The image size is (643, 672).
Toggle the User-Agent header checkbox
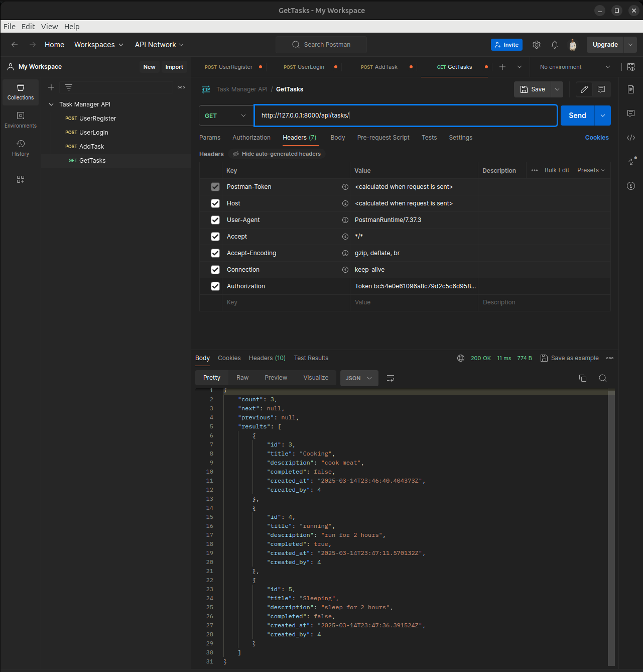[x=215, y=220]
